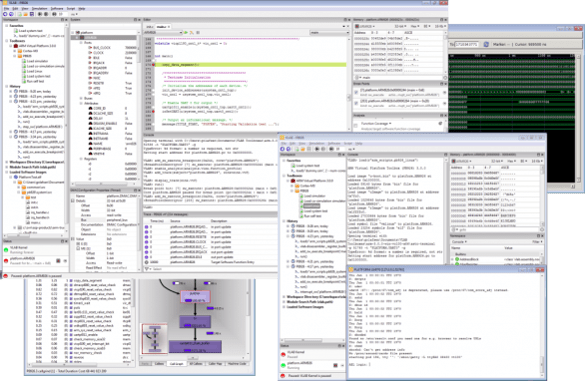Toggle the first breakpoint checkbox in the Break Points panel
Viewport: 585px width, 381px height.
(356, 92)
